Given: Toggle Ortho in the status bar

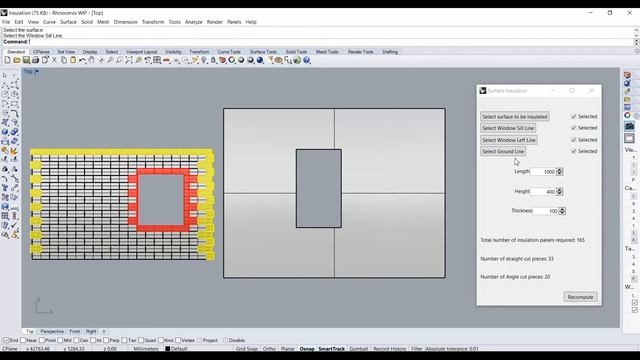Looking at the screenshot, I should point(269,349).
